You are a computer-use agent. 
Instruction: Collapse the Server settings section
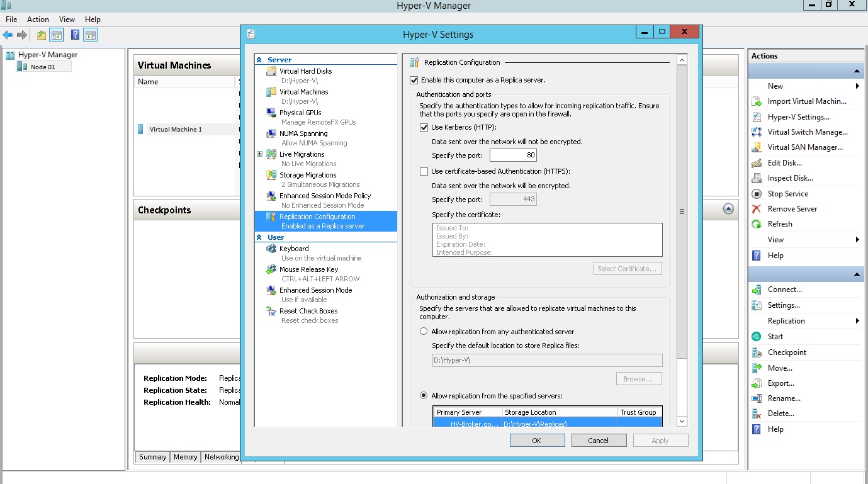pos(259,59)
